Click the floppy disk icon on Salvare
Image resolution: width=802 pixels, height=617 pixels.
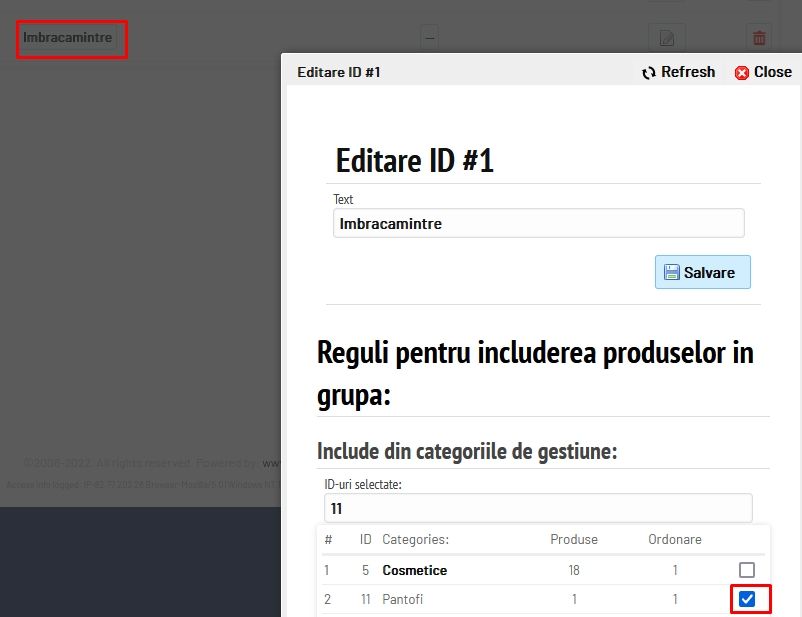pyautogui.click(x=672, y=272)
